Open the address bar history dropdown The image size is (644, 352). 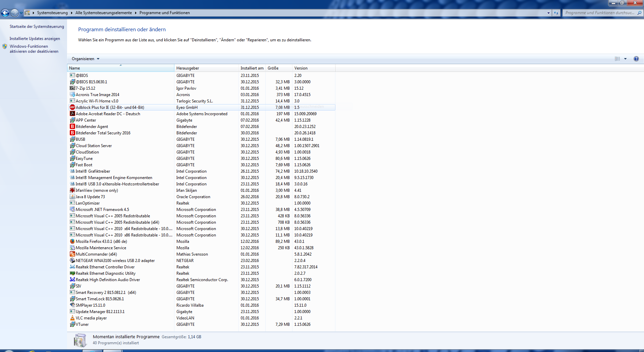click(548, 13)
